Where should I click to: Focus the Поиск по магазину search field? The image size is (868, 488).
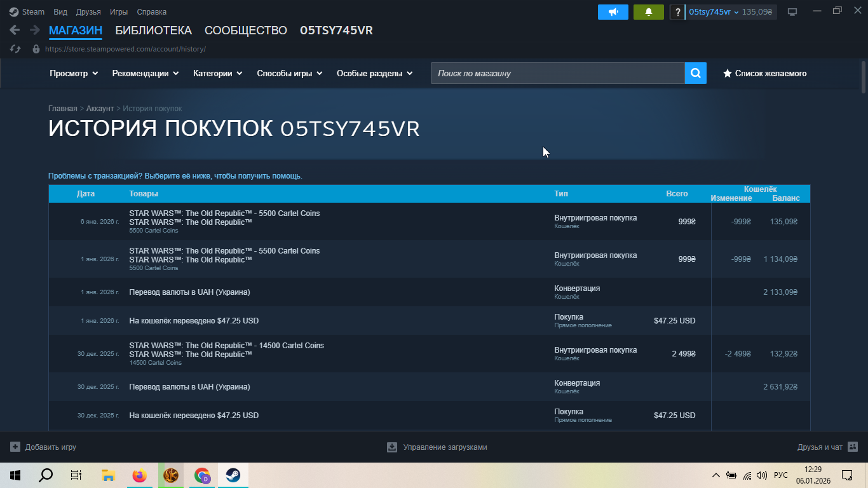[x=558, y=73]
